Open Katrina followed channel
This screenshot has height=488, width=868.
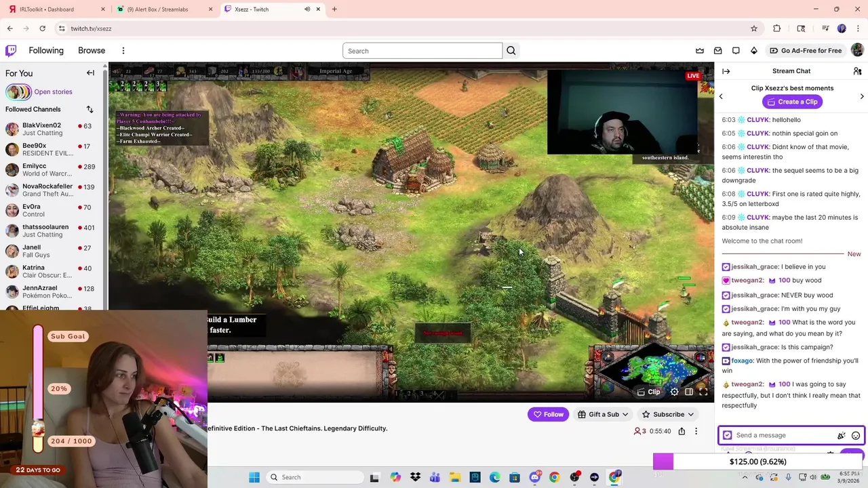pos(53,272)
